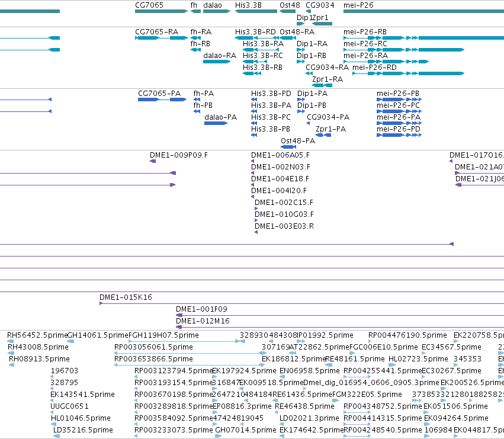Click the RH43008.5prime EST label
This screenshot has width=504, height=439.
point(38,347)
